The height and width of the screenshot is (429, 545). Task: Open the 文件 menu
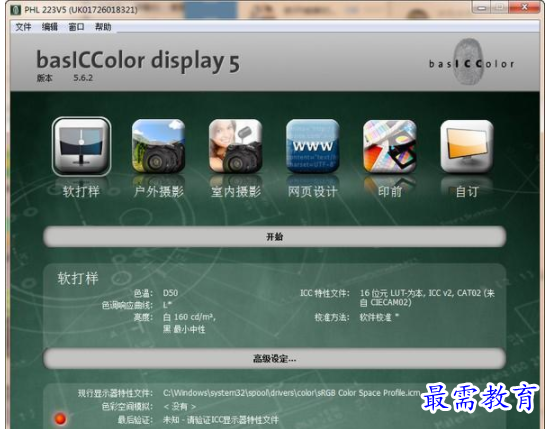[23, 27]
